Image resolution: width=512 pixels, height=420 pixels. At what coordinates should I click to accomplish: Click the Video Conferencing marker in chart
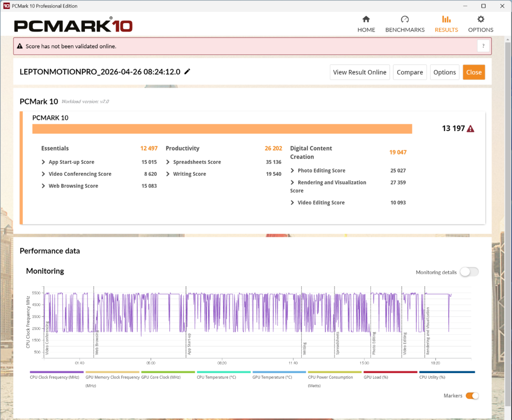(x=47, y=338)
